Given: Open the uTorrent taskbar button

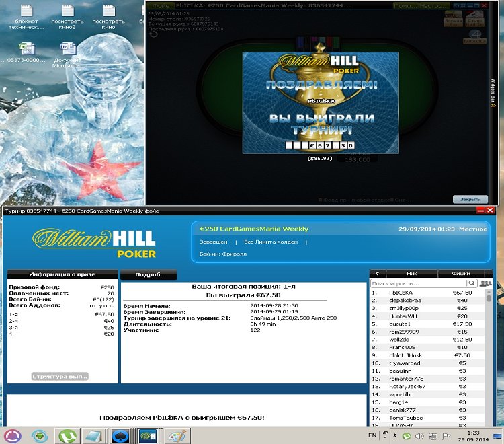Looking at the screenshot, I should pyautogui.click(x=67, y=437).
